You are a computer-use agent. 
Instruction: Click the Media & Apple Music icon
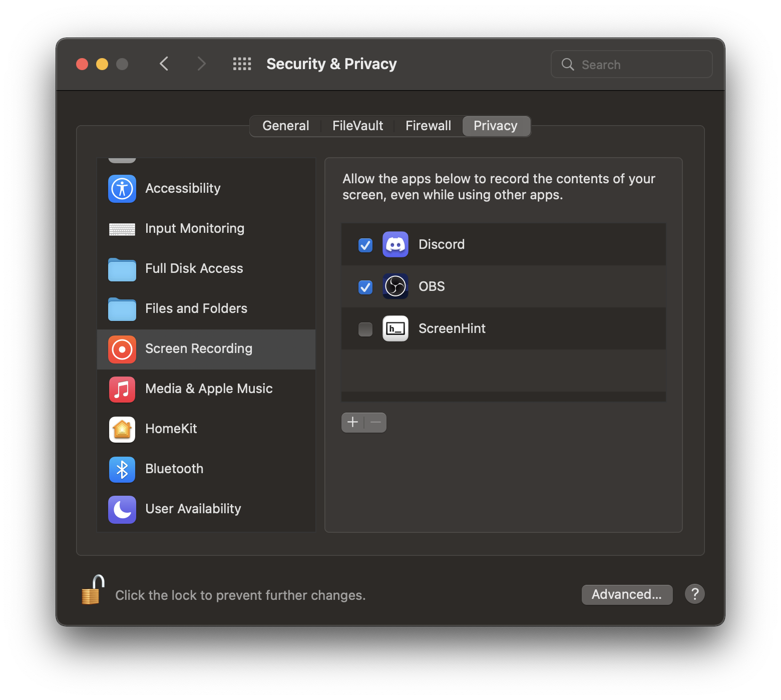[122, 390]
